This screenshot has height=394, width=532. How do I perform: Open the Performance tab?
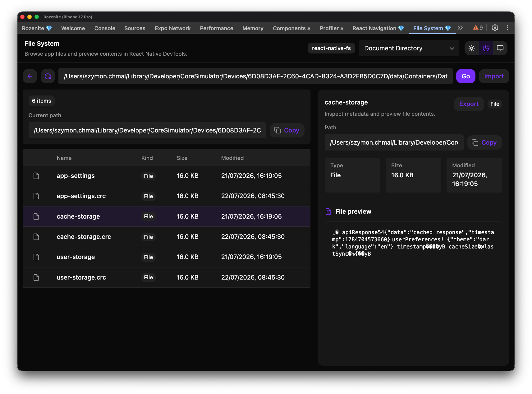point(217,28)
